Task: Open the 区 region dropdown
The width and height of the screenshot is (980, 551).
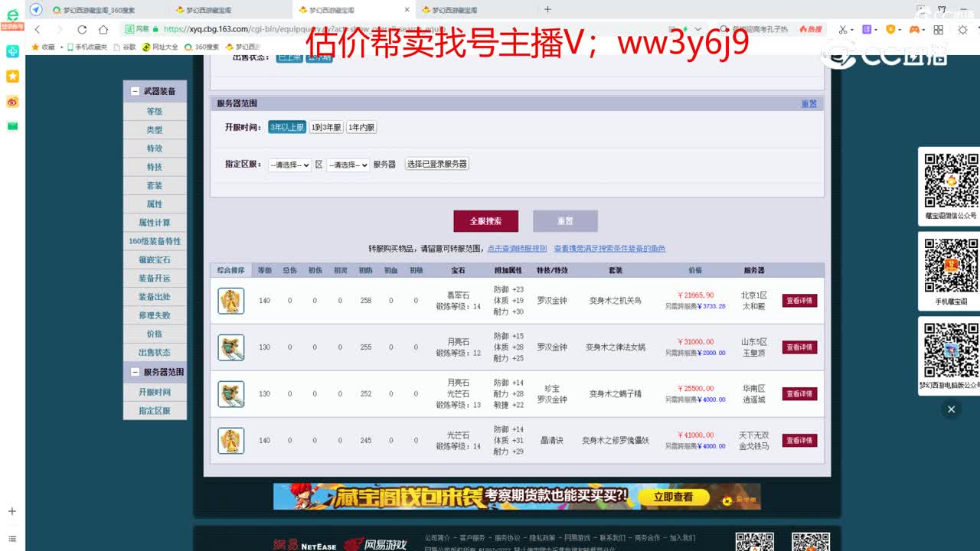Action: (289, 165)
